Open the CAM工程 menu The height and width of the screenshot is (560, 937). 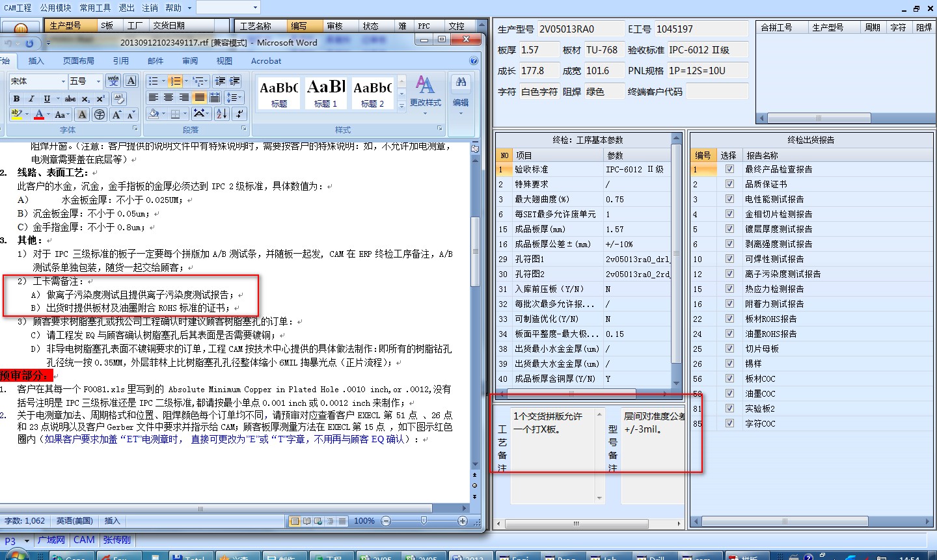click(18, 8)
